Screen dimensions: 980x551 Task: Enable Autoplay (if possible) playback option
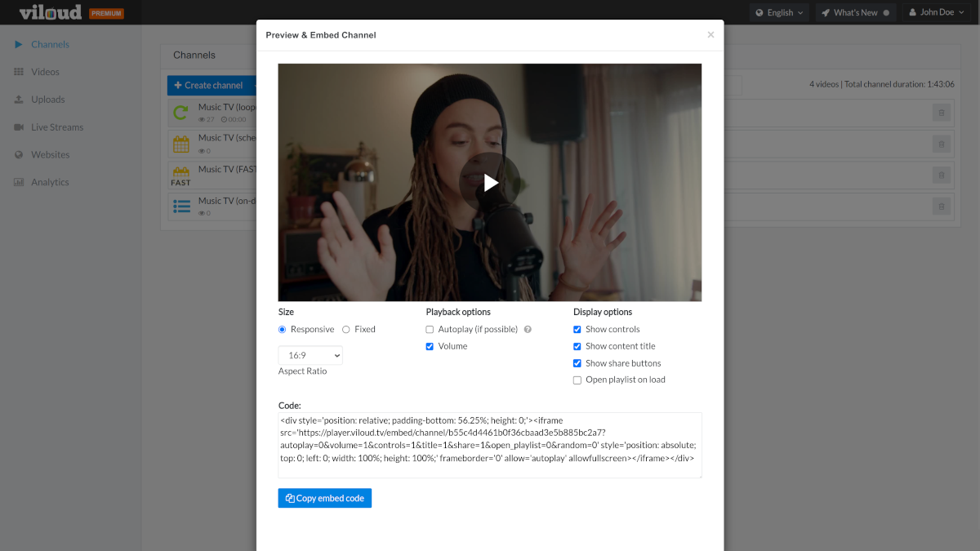pos(430,329)
